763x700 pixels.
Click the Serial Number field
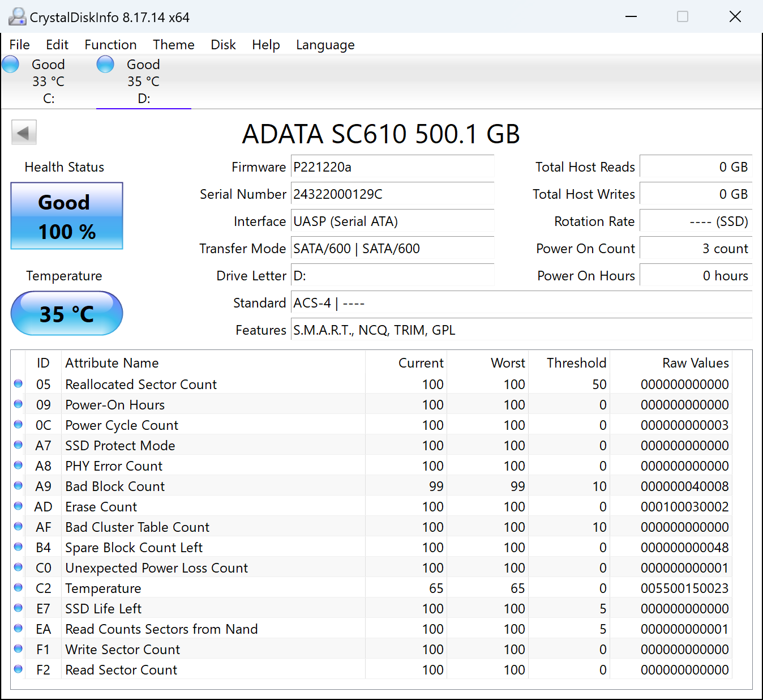tap(392, 194)
